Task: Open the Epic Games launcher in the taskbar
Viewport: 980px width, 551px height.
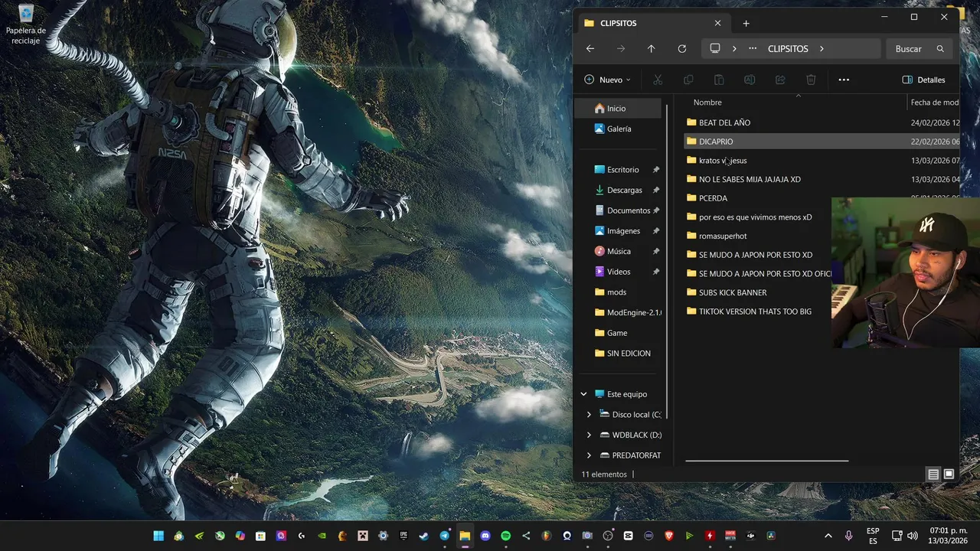Action: click(403, 536)
